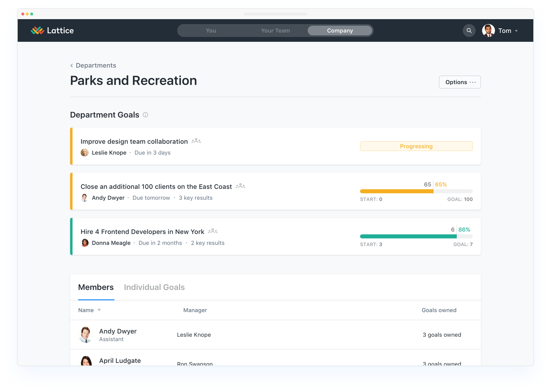Open Andy Dwyer's 3 goals owned

pyautogui.click(x=442, y=335)
